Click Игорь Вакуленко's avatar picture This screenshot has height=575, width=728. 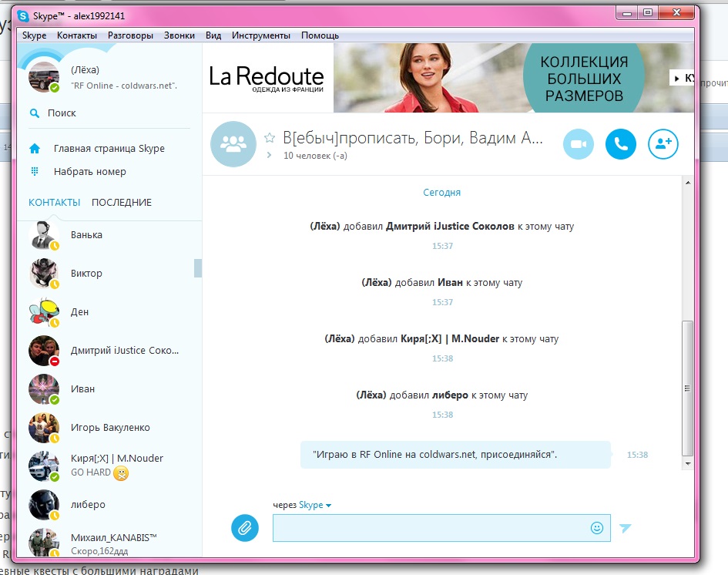pos(44,428)
